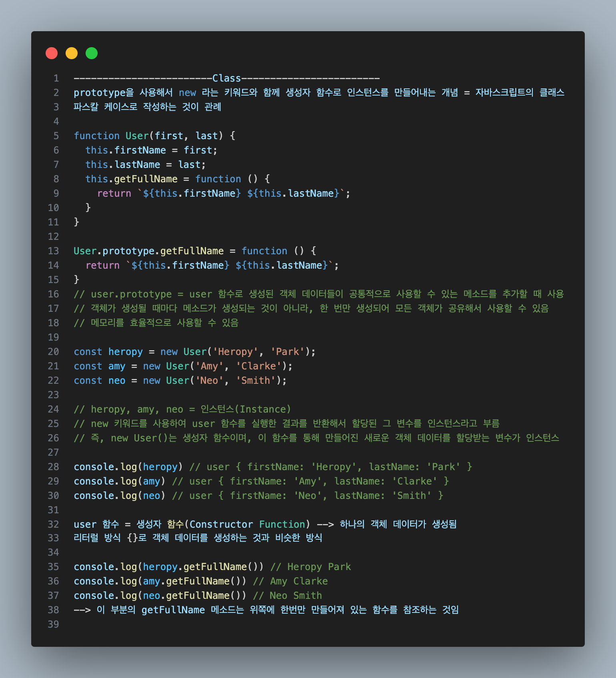This screenshot has width=616, height=678.
Task: Click 'User.prototype.getFullName' on line 13
Action: coord(149,251)
